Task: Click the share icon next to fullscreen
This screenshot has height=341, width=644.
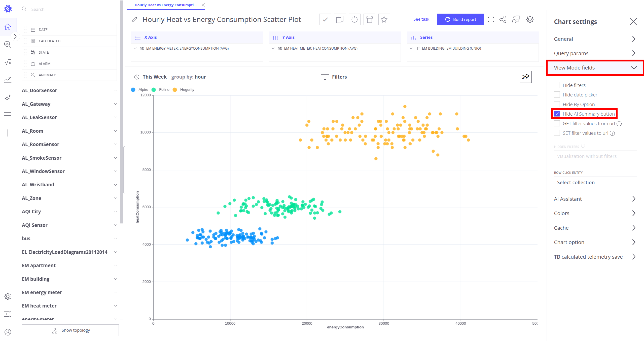Action: [x=503, y=19]
